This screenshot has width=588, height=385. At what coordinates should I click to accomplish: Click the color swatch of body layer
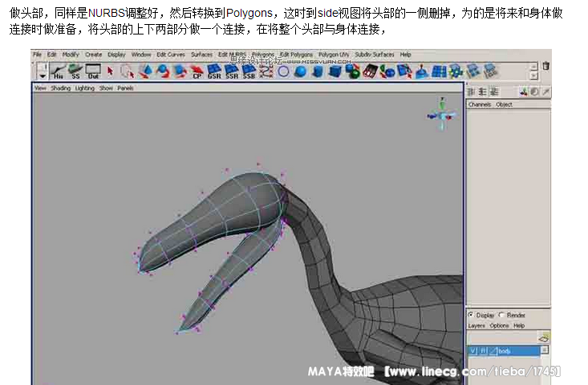click(493, 351)
